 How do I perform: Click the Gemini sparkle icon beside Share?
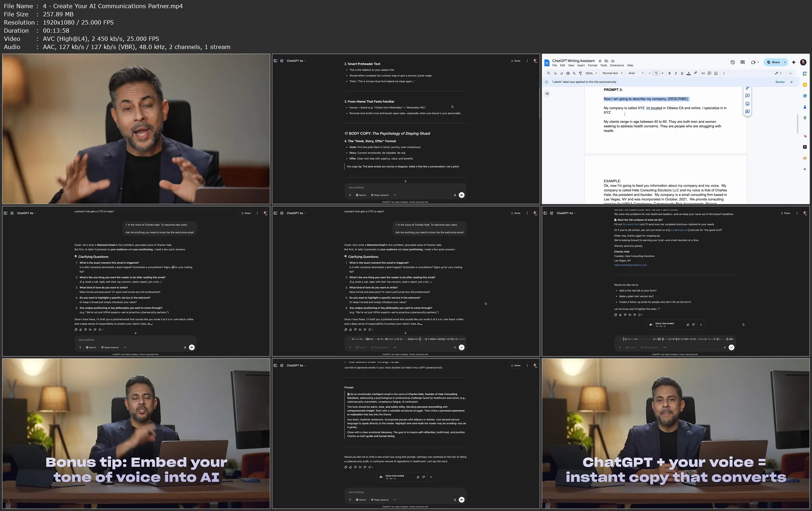click(794, 62)
